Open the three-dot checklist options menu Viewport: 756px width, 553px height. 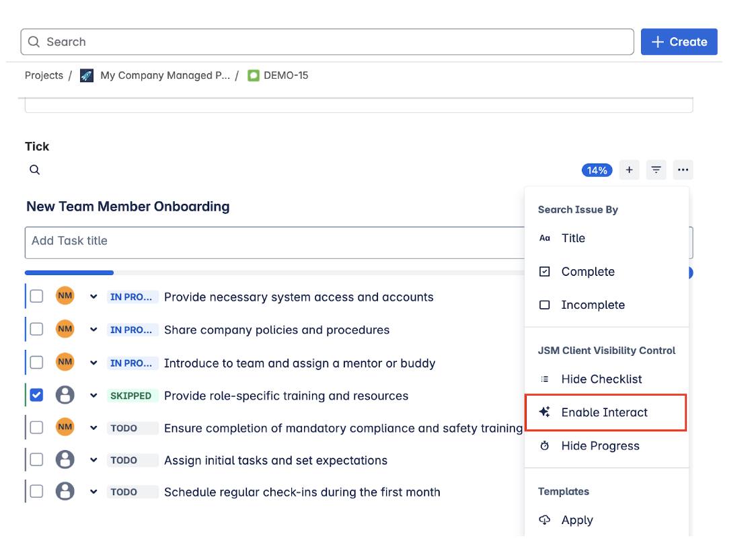point(683,170)
